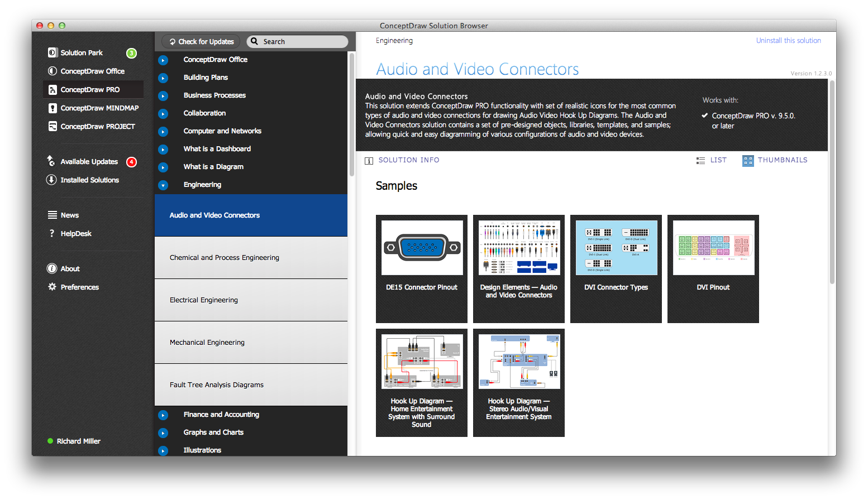Select Chemical and Process Engineering solution
The width and height of the screenshot is (868, 500).
[x=251, y=258]
